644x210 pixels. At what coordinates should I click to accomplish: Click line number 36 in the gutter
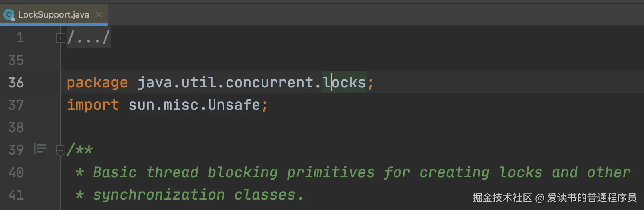(x=16, y=83)
